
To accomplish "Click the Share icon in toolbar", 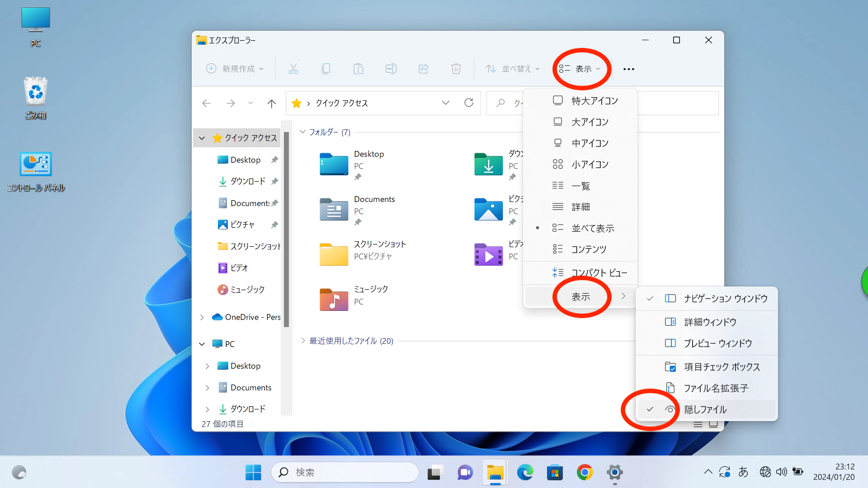I will (424, 69).
